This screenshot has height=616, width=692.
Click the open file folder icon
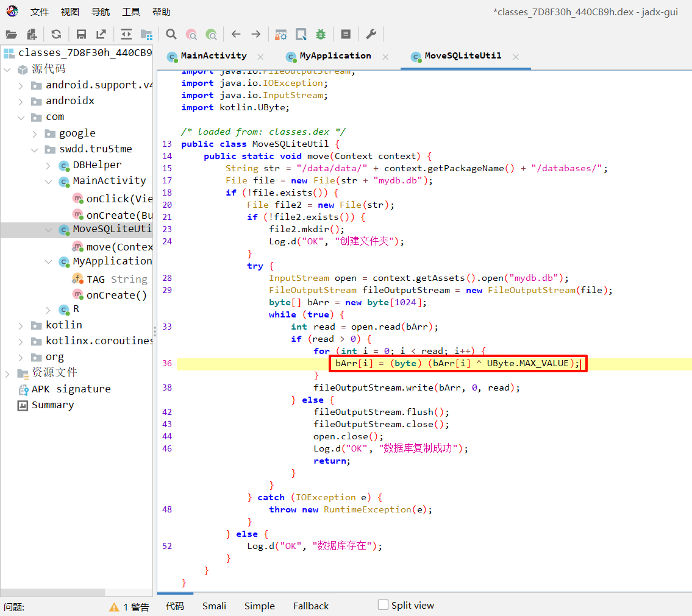11,34
